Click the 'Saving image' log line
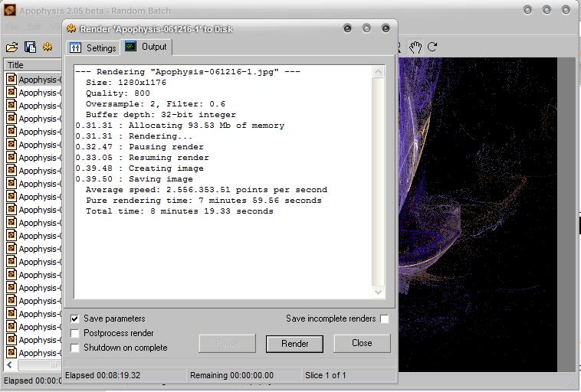581x392 pixels. [134, 179]
